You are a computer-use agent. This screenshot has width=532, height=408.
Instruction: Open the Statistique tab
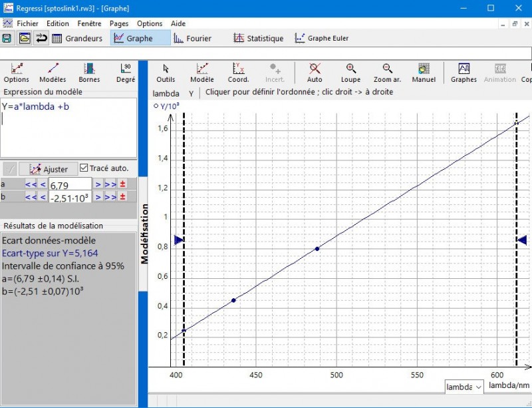pos(259,39)
